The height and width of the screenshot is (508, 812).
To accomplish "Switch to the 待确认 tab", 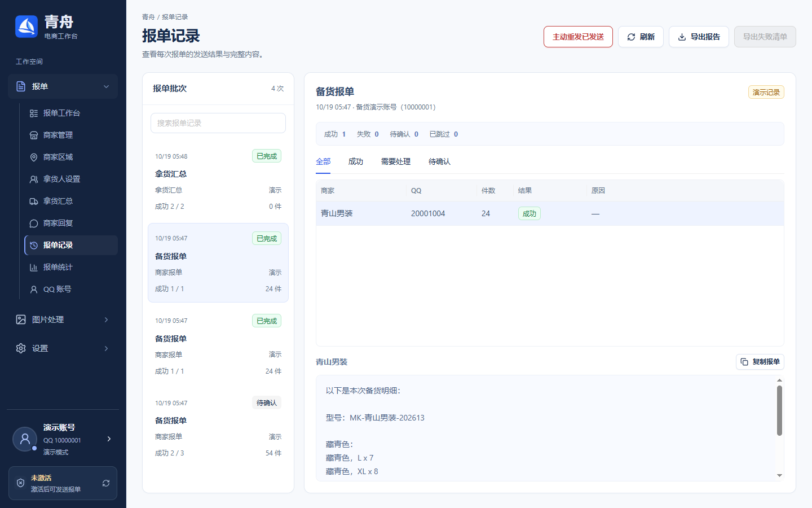I will point(439,161).
